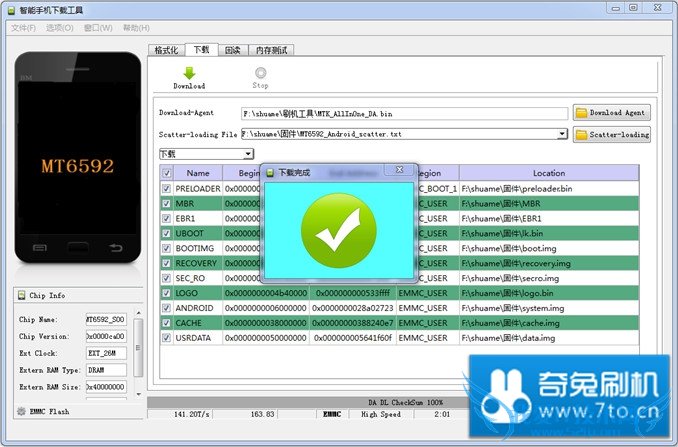
Task: Select the LOGO partition name cell
Action: tap(198, 293)
